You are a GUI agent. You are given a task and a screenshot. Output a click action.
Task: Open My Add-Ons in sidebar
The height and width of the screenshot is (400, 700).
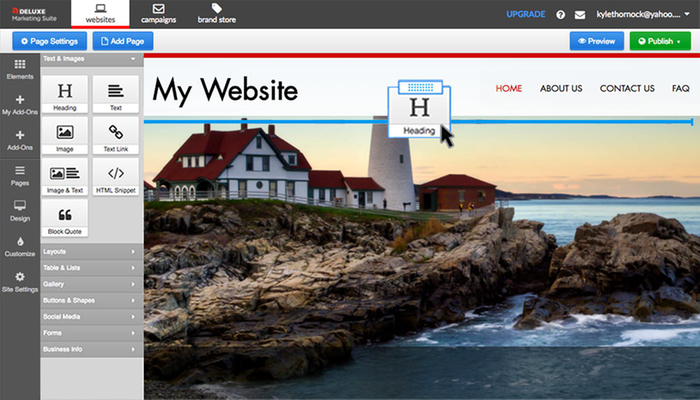(x=19, y=105)
